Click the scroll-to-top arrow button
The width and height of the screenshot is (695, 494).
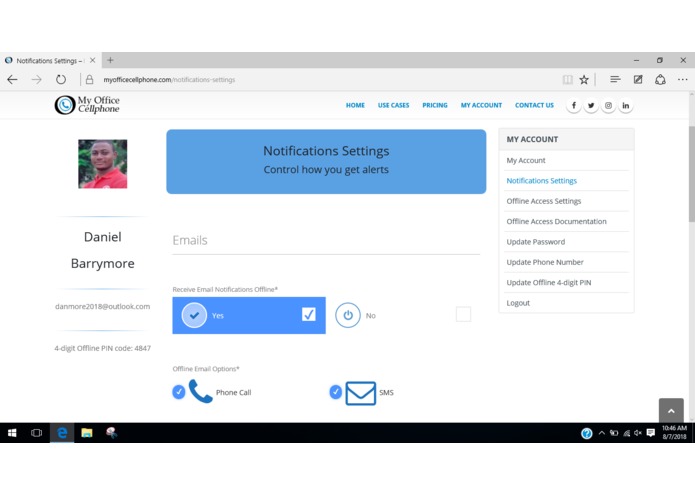(x=671, y=411)
